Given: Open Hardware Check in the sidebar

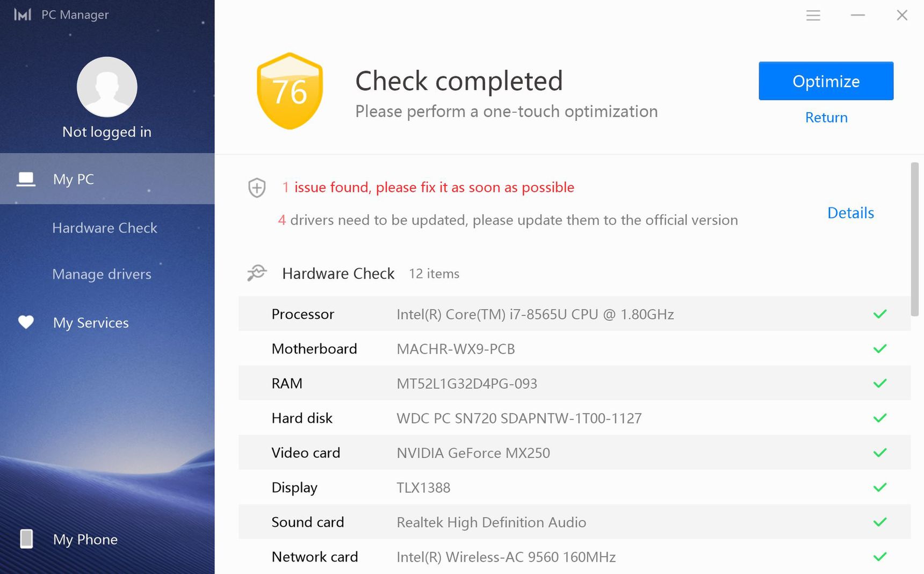Looking at the screenshot, I should (105, 228).
